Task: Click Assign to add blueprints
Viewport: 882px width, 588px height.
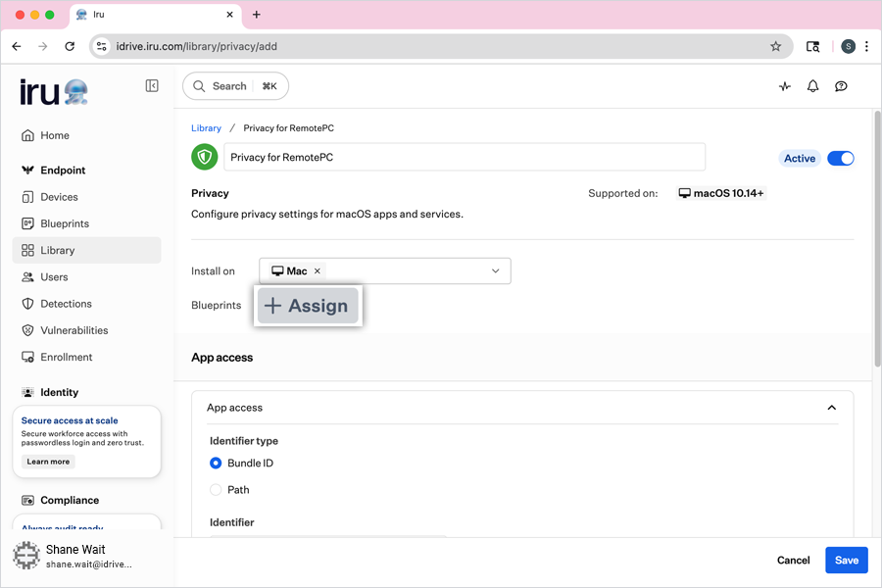Action: point(308,306)
